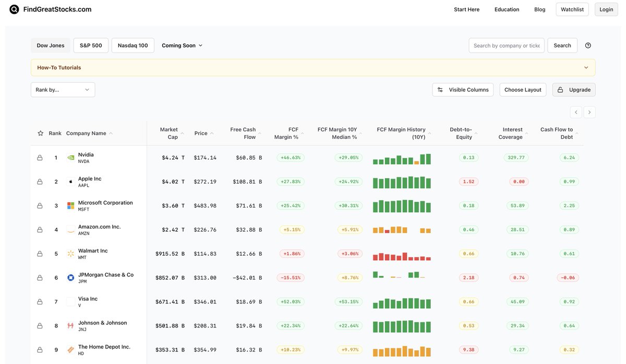
Task: Click the lock icon in Johnson & Johnson row
Action: point(40,325)
